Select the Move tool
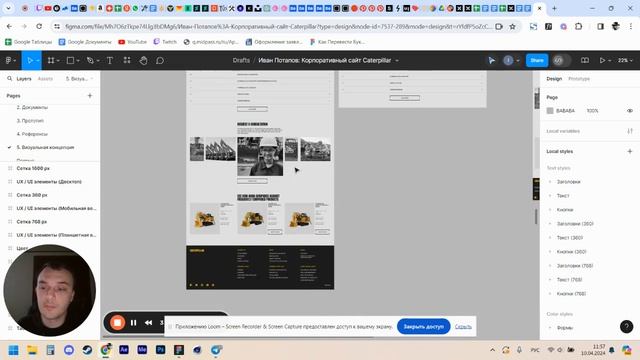 click(29, 60)
